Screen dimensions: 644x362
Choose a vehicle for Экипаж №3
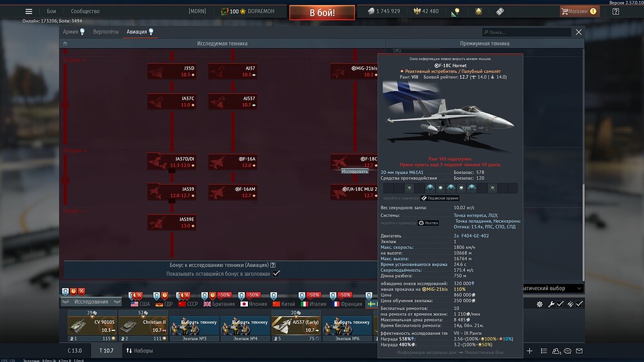tap(194, 327)
